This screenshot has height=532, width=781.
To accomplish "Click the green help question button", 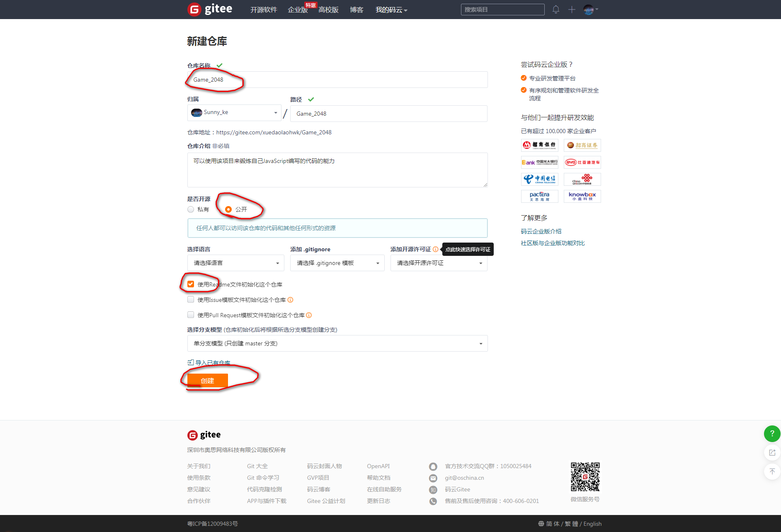I will 772,434.
